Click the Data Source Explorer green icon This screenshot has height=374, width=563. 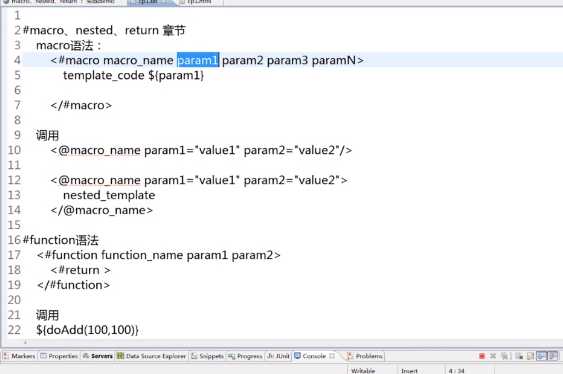[121, 356]
